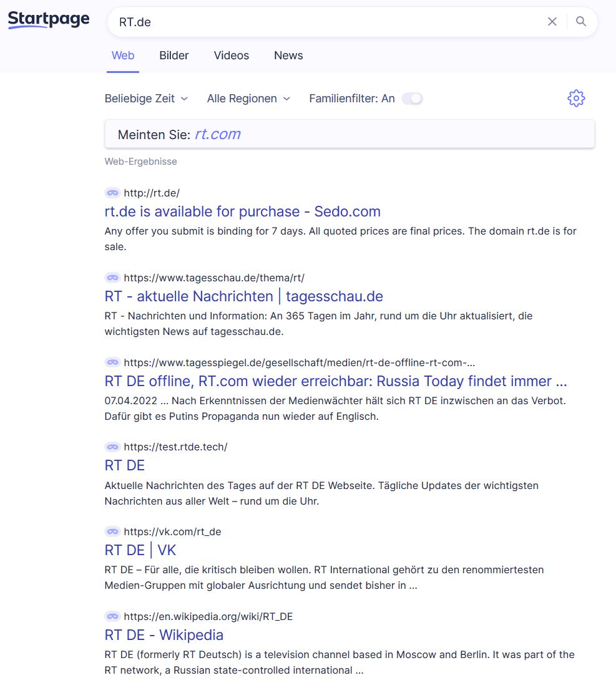Open anonymous view mask for Wikipedia result
The image size is (616, 688).
pyautogui.click(x=112, y=616)
